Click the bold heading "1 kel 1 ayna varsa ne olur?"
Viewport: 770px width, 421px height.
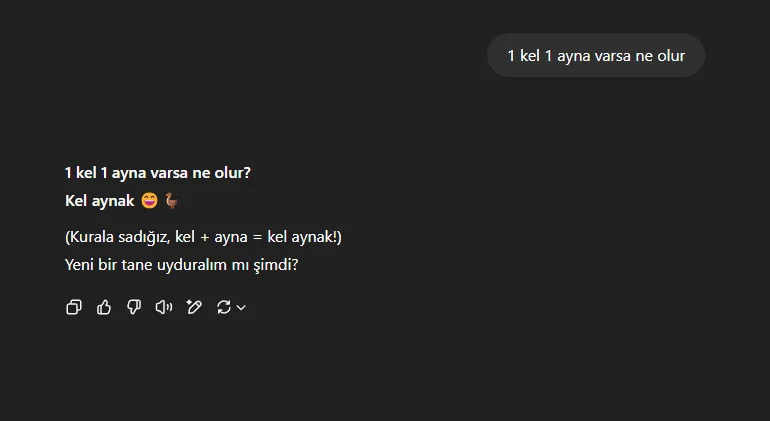tap(158, 173)
